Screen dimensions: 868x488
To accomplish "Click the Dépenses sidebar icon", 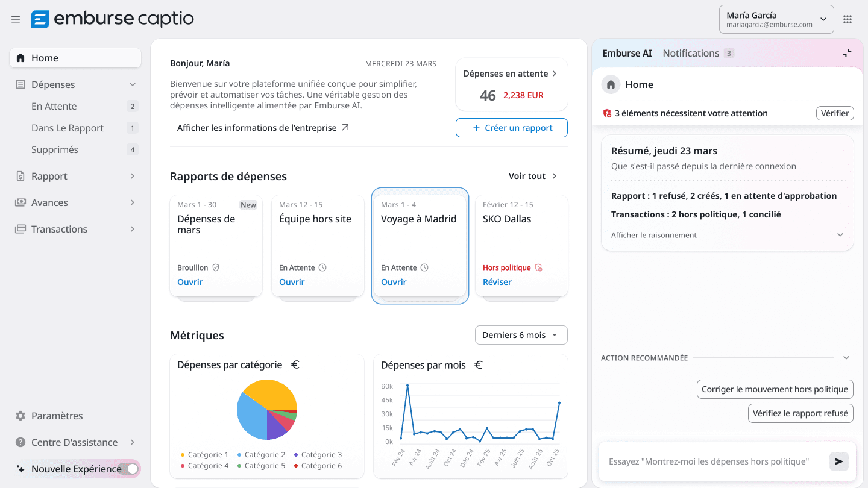I will (20, 84).
